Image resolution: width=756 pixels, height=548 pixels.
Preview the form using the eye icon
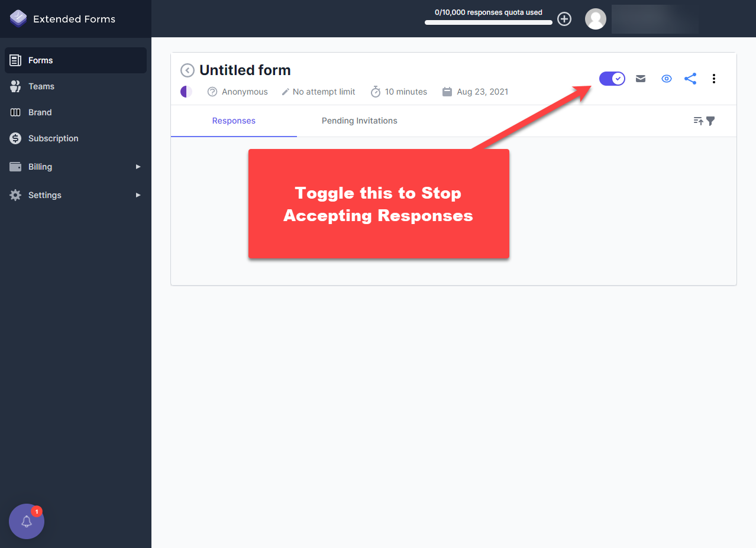(x=666, y=78)
